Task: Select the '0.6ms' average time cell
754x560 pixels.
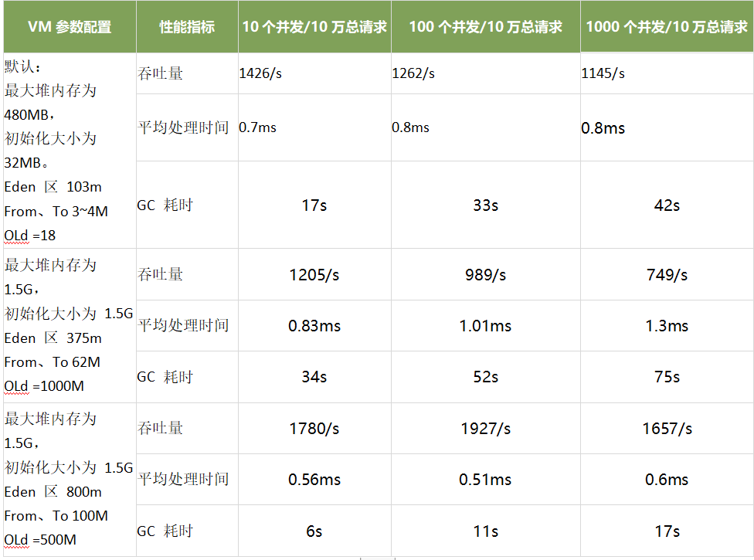Action: point(667,479)
